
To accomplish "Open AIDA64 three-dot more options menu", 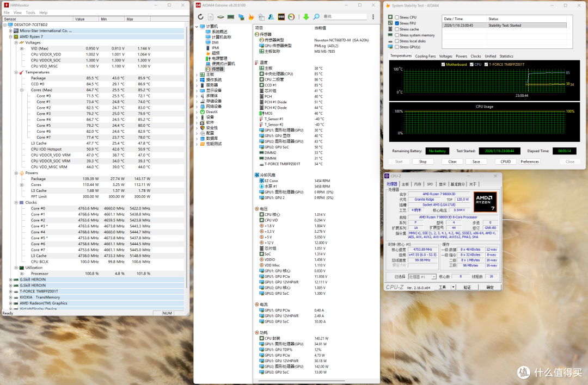I will 373,17.
